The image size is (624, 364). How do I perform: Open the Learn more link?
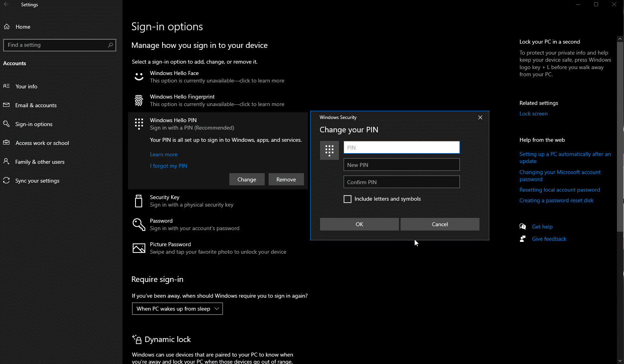164,154
